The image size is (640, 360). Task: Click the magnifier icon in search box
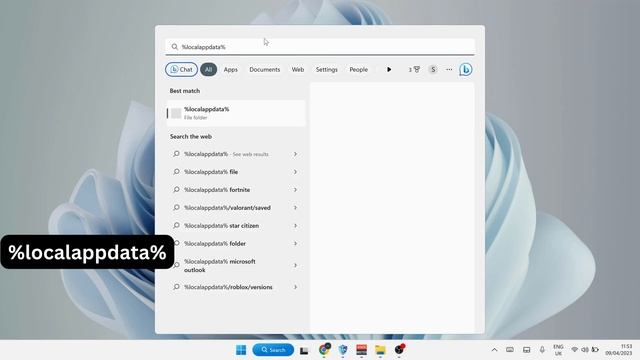coord(175,47)
